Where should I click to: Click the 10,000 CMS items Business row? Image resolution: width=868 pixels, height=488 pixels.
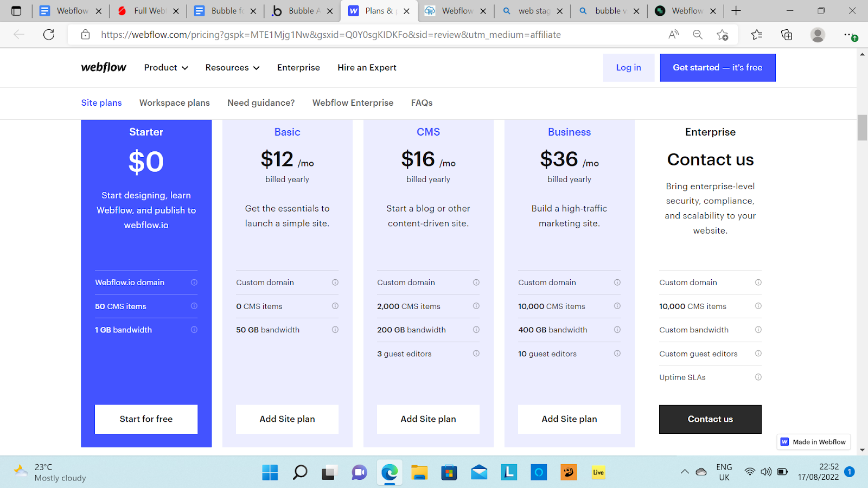tap(569, 306)
